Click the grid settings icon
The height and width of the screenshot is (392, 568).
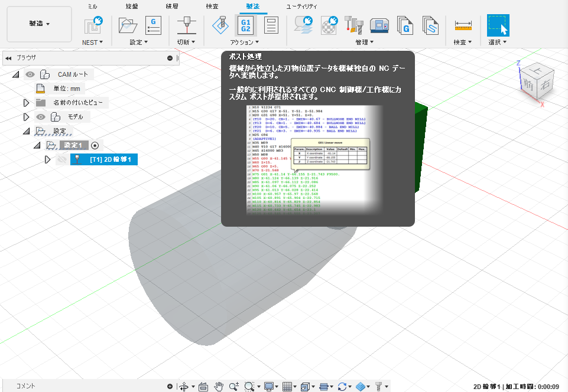287,387
